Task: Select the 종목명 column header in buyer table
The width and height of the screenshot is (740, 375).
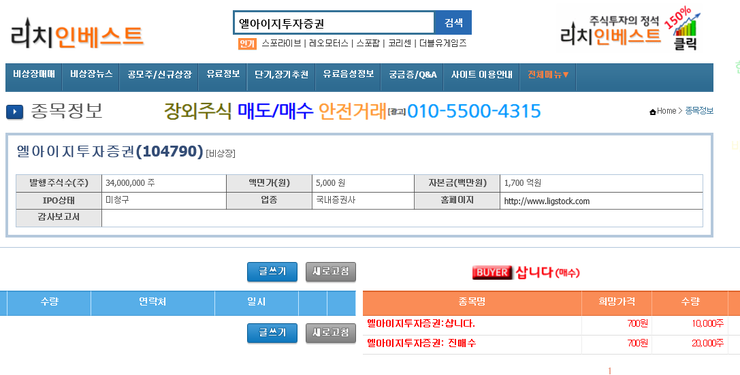Action: 472,302
